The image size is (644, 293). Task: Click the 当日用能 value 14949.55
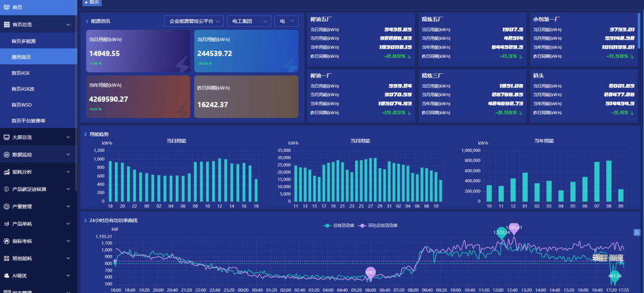point(104,54)
